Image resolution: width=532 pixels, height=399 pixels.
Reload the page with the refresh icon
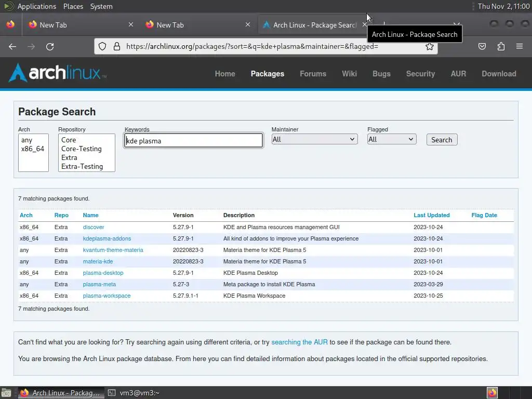(x=50, y=46)
